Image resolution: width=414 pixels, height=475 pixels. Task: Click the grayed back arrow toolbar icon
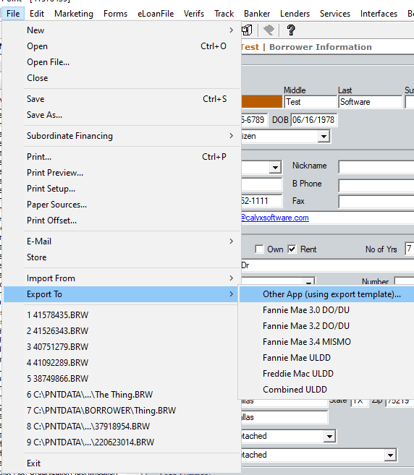269,30
